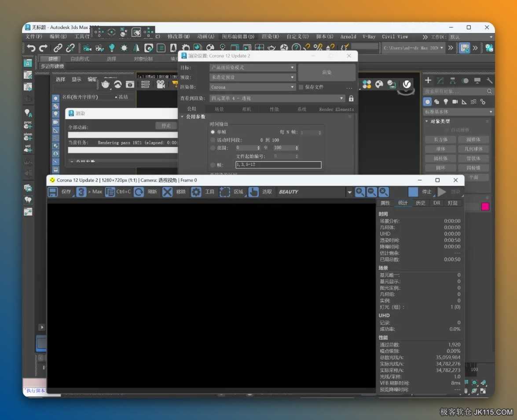
Task: Click the Unlink Selection broken-chain icon
Action: pos(70,48)
